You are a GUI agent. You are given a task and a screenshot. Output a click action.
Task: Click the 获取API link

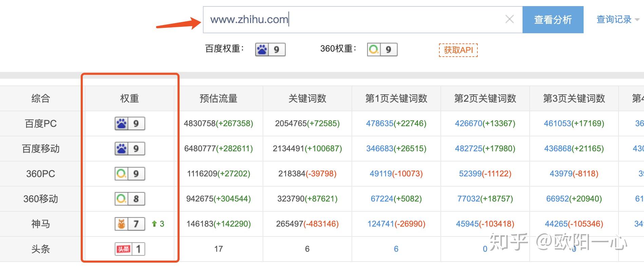pos(458,50)
